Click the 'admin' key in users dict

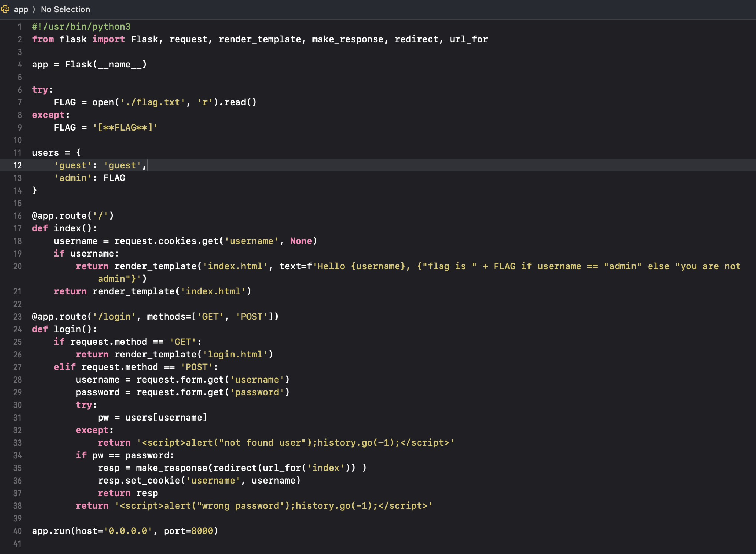(73, 178)
